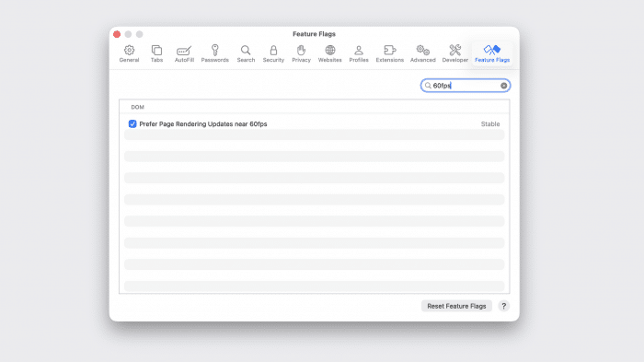Uncheck Prefer Page Rendering Updates near 60fps
Screen dimensions: 644x362
pos(132,123)
